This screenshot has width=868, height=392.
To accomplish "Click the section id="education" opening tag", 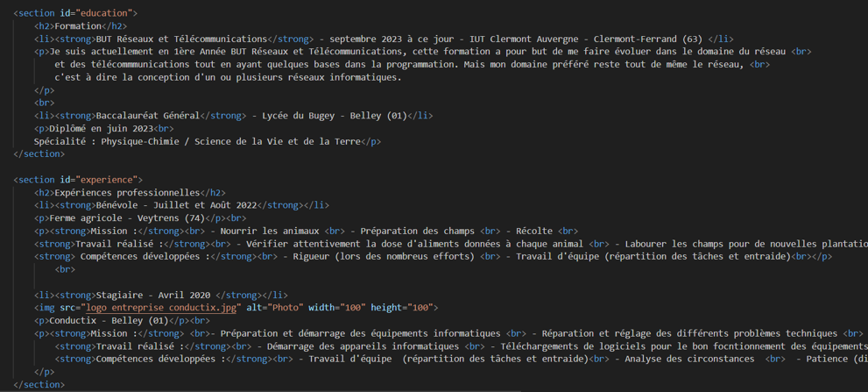I will coord(75,13).
